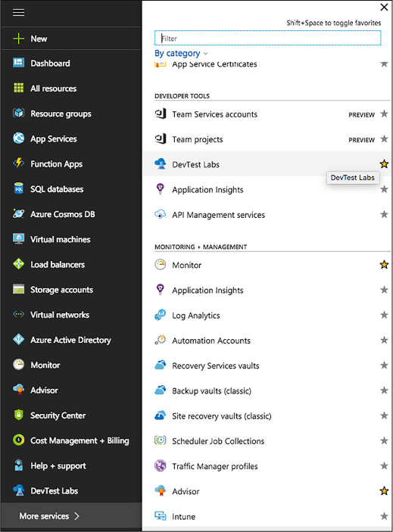393x532 pixels.
Task: Click Traffic Manager profiles icon
Action: coord(161,465)
